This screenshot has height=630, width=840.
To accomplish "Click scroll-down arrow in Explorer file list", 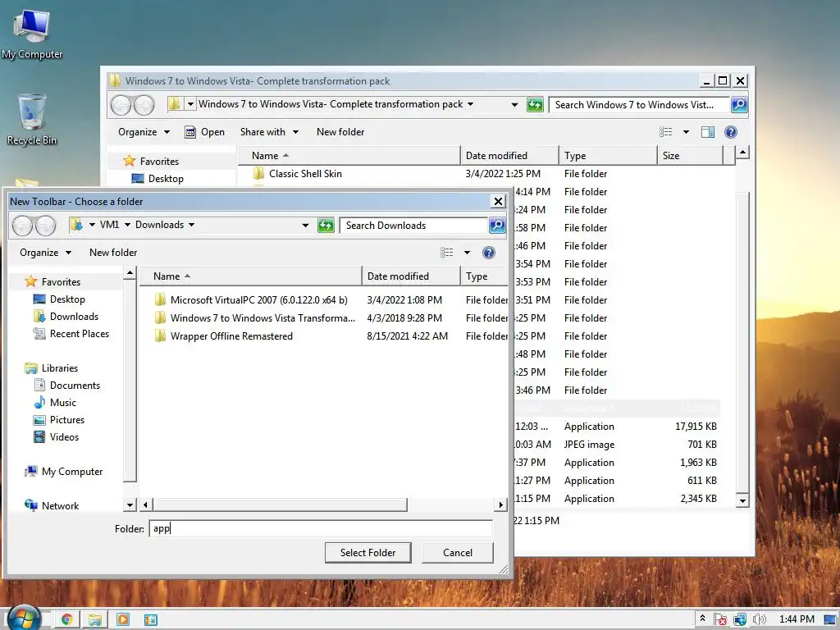I will [x=742, y=501].
